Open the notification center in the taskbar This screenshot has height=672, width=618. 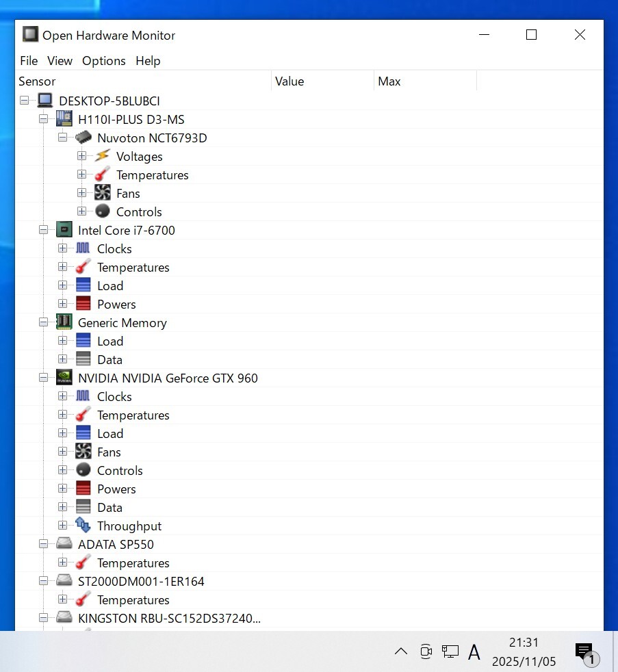584,652
